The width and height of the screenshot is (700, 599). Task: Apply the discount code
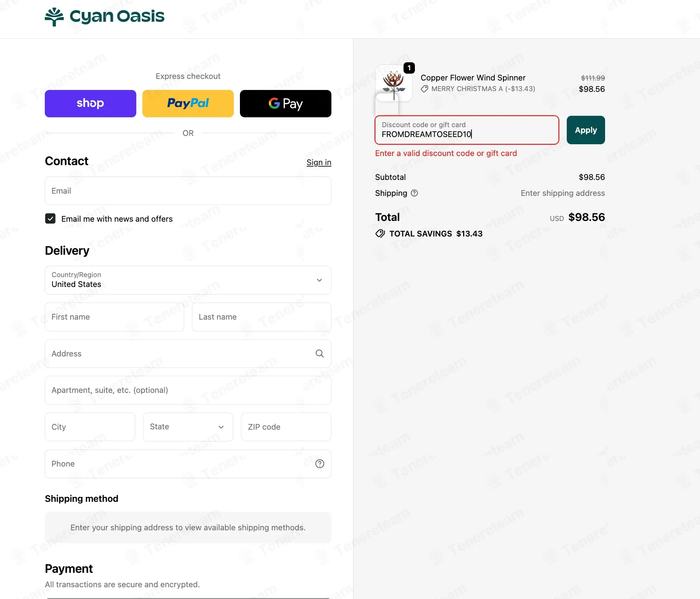(586, 130)
